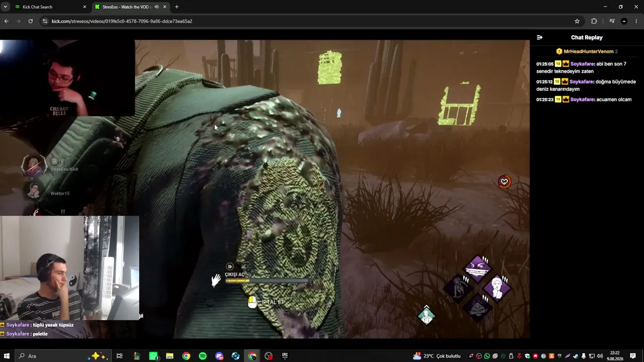Jump to chat timestamp 01:25:23
The image size is (644, 362).
pos(545,100)
